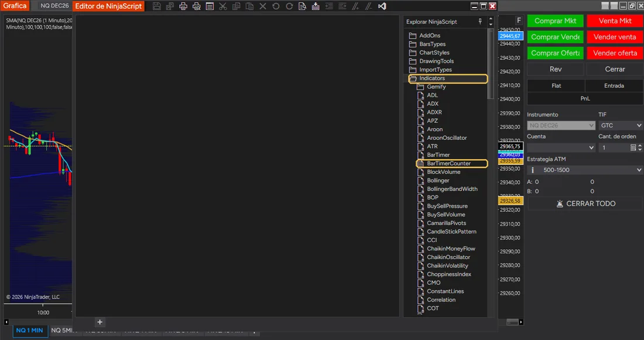The width and height of the screenshot is (644, 340).
Task: Open the ImportTypes folder
Action: point(436,70)
